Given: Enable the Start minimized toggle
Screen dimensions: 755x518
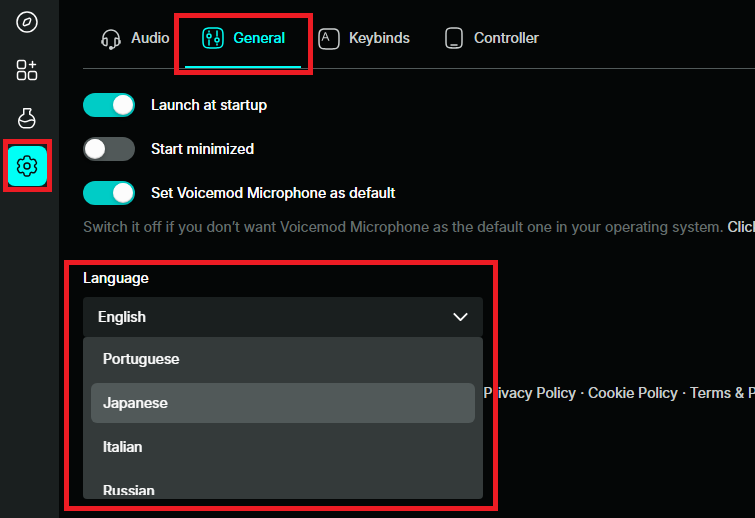Looking at the screenshot, I should [109, 149].
